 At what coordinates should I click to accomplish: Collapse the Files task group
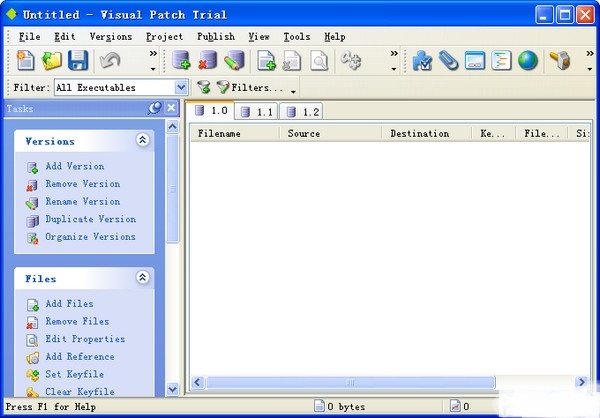click(x=142, y=278)
